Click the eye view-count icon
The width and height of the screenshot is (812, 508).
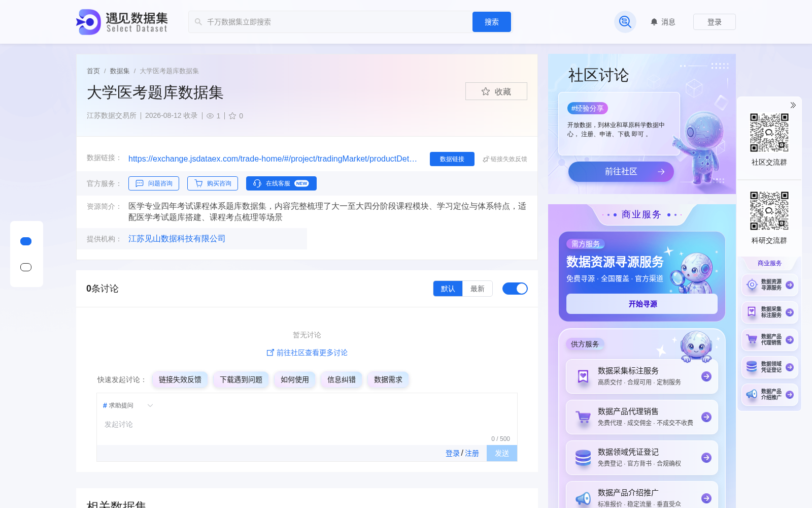click(210, 116)
